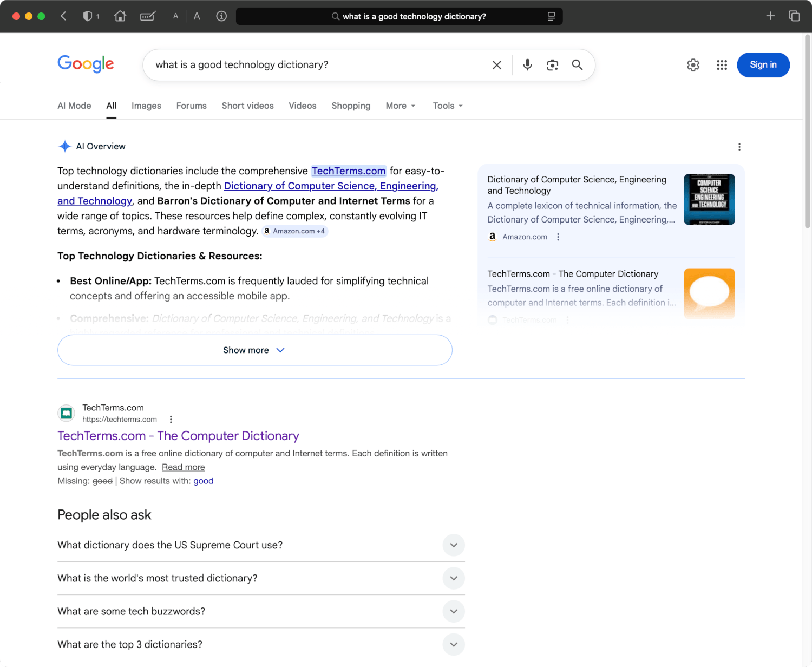Click inside the search query field

tap(325, 64)
